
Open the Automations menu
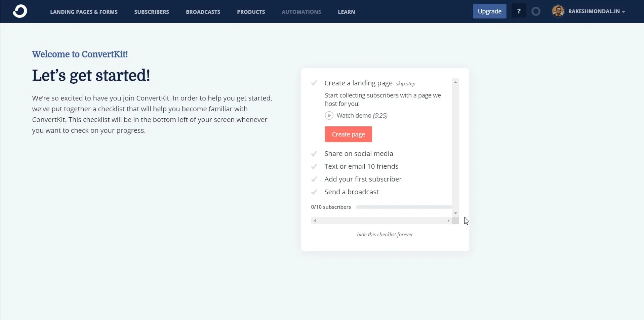(301, 12)
